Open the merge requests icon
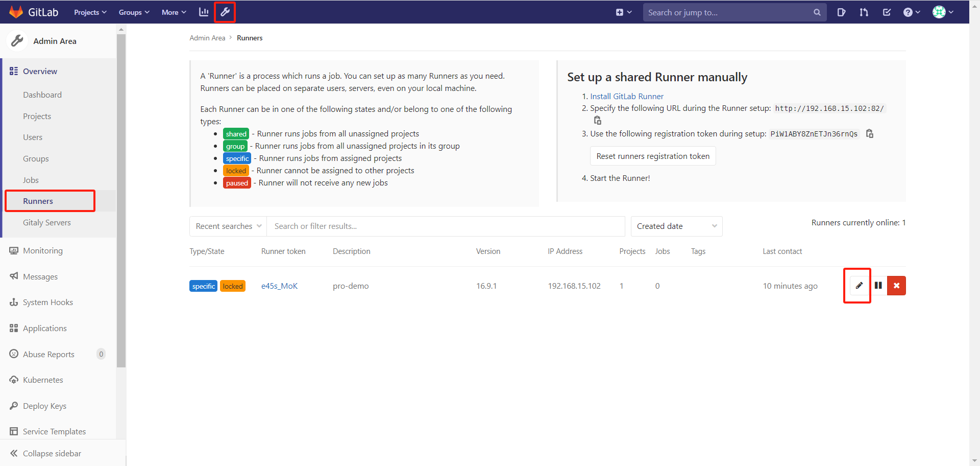 [x=864, y=12]
